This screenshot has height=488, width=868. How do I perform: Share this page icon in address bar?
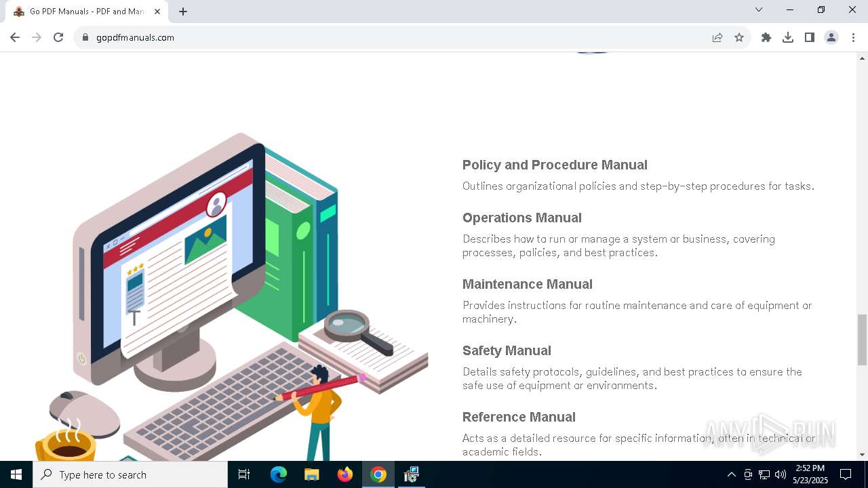(717, 38)
